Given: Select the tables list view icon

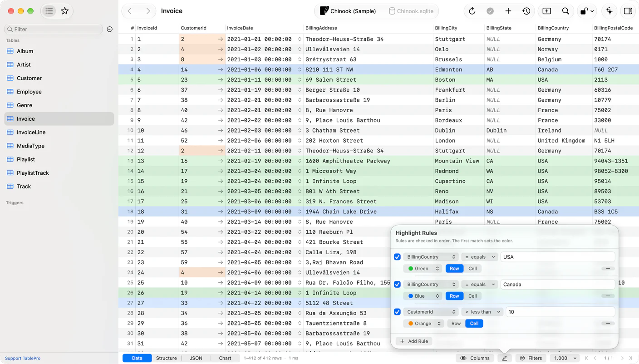Looking at the screenshot, I should click(x=49, y=11).
